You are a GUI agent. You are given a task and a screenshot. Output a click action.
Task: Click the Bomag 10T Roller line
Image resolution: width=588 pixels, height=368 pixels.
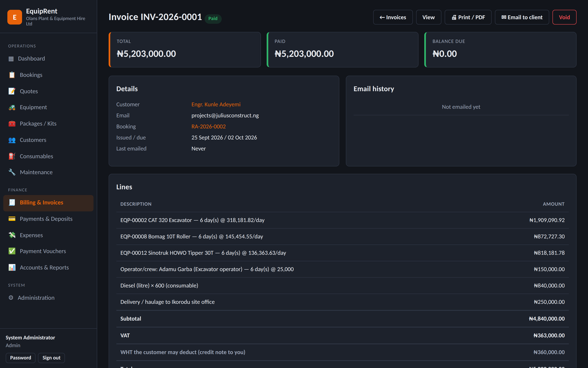click(343, 237)
